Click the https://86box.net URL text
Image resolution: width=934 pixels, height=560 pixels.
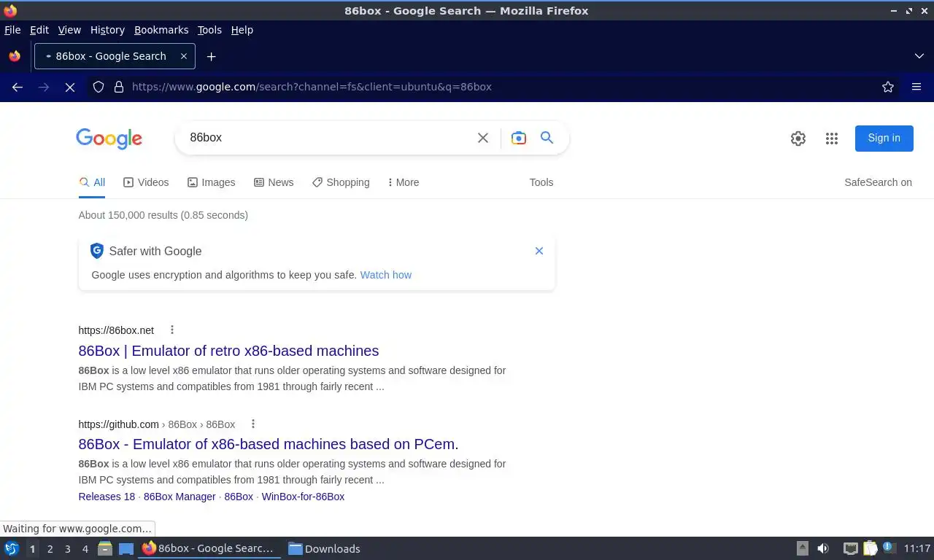pyautogui.click(x=116, y=330)
